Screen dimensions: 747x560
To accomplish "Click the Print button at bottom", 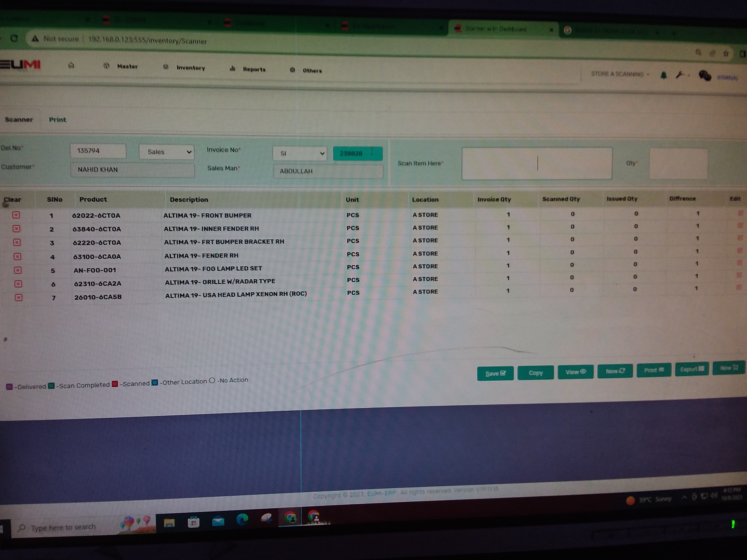I will [x=654, y=370].
